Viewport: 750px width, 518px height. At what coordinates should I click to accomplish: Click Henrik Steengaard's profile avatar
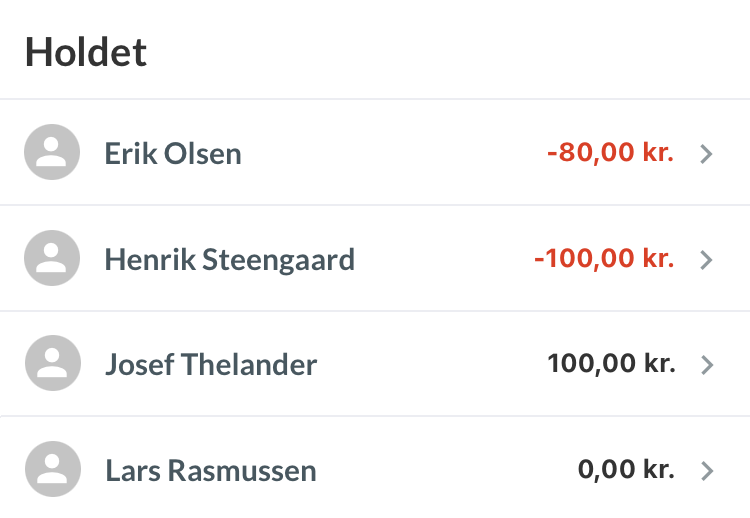point(52,259)
